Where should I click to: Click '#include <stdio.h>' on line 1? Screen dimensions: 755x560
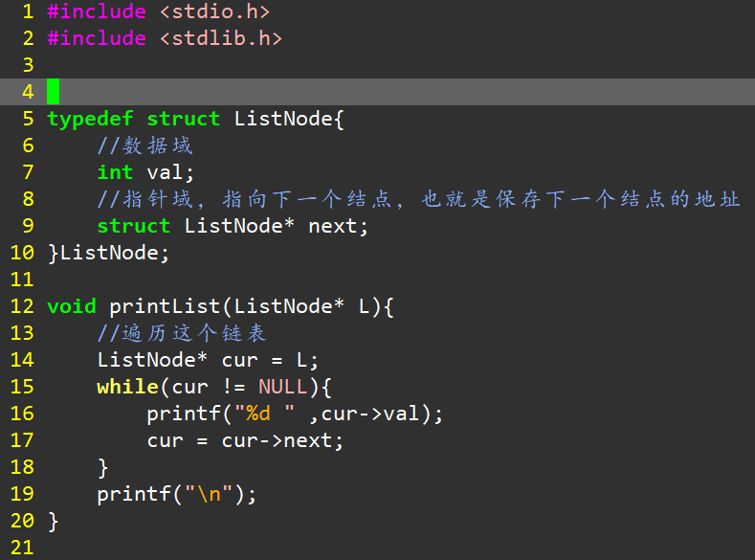click(159, 11)
